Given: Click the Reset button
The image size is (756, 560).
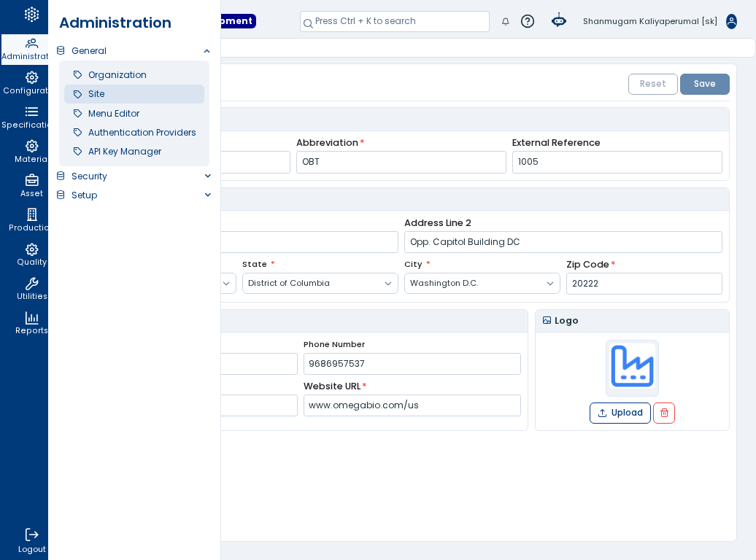Looking at the screenshot, I should [x=653, y=85].
